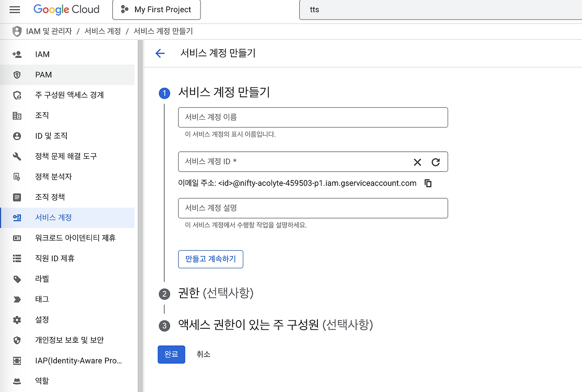Go to 서비스 계정 breadcrumb link

(103, 31)
